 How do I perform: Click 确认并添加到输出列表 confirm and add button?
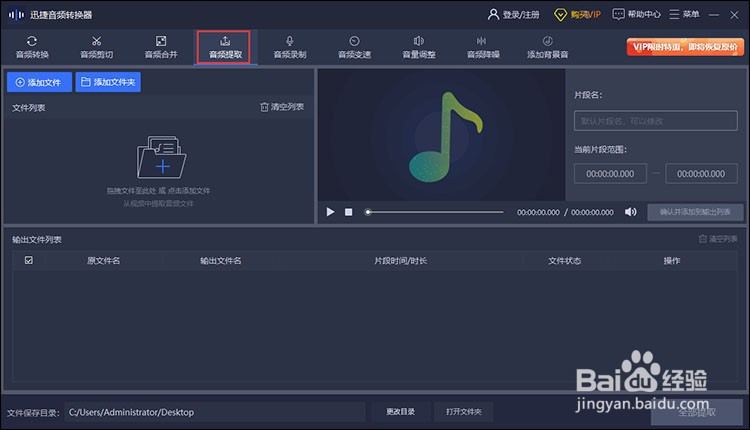click(x=695, y=212)
